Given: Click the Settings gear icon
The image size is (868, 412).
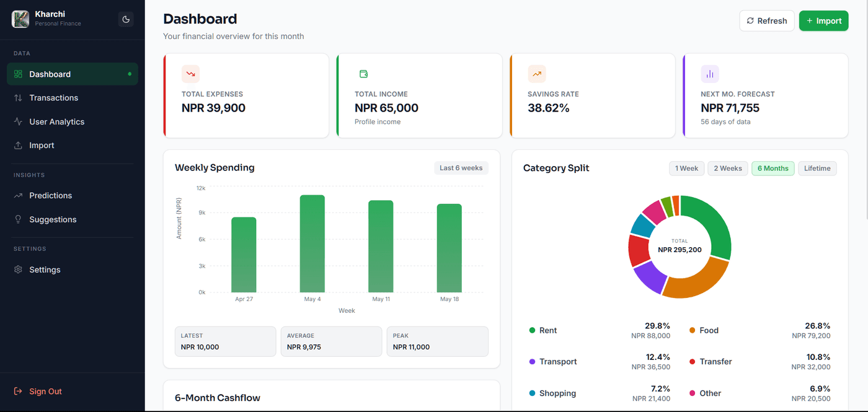Looking at the screenshot, I should pos(18,270).
